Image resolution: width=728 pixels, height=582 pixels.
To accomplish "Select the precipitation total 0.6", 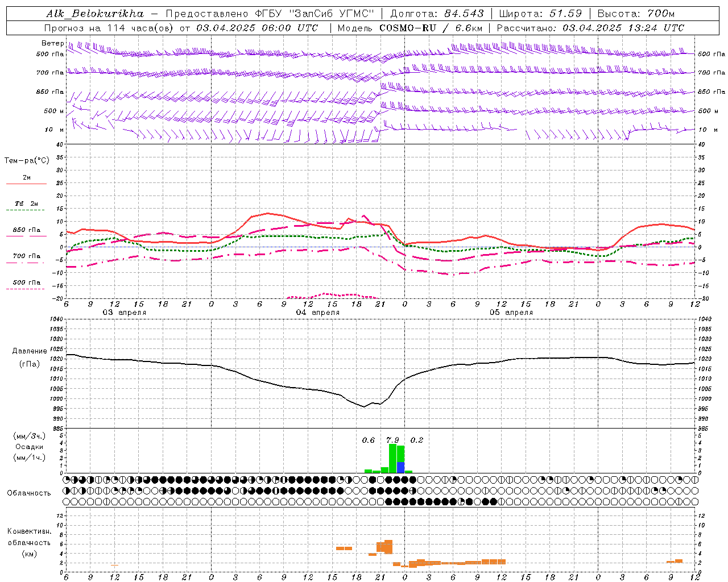I will (369, 440).
